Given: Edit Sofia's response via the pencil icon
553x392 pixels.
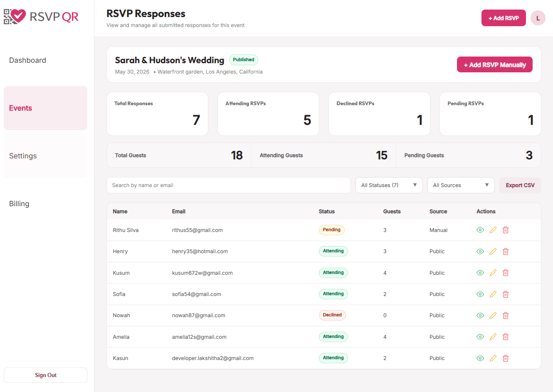Looking at the screenshot, I should (493, 294).
